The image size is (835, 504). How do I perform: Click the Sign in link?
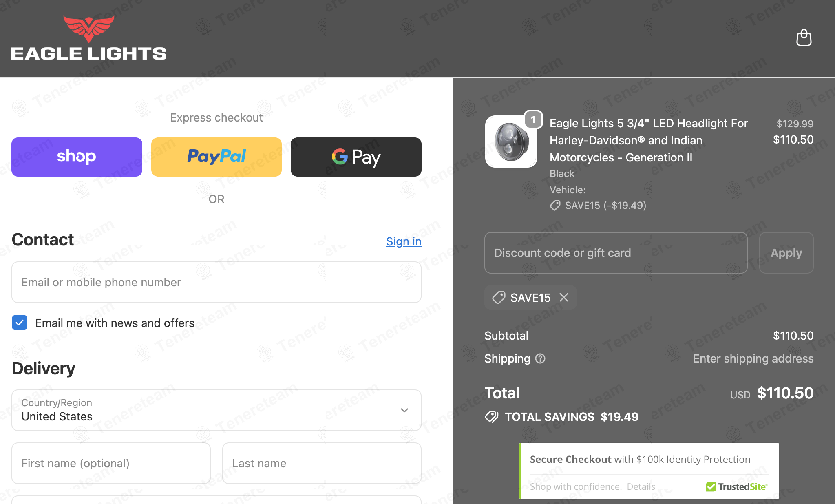(403, 241)
